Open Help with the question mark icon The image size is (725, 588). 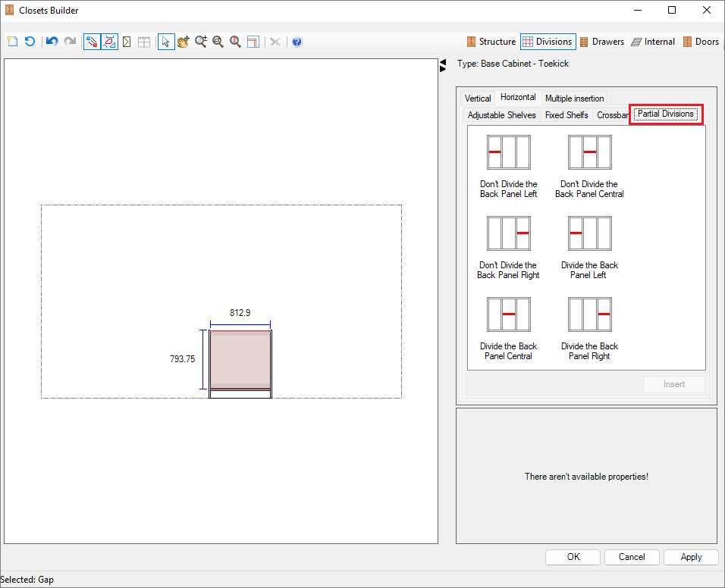point(297,42)
